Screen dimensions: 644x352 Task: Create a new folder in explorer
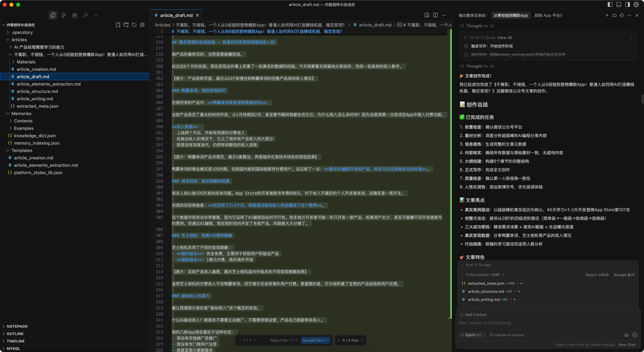pyautogui.click(x=126, y=25)
